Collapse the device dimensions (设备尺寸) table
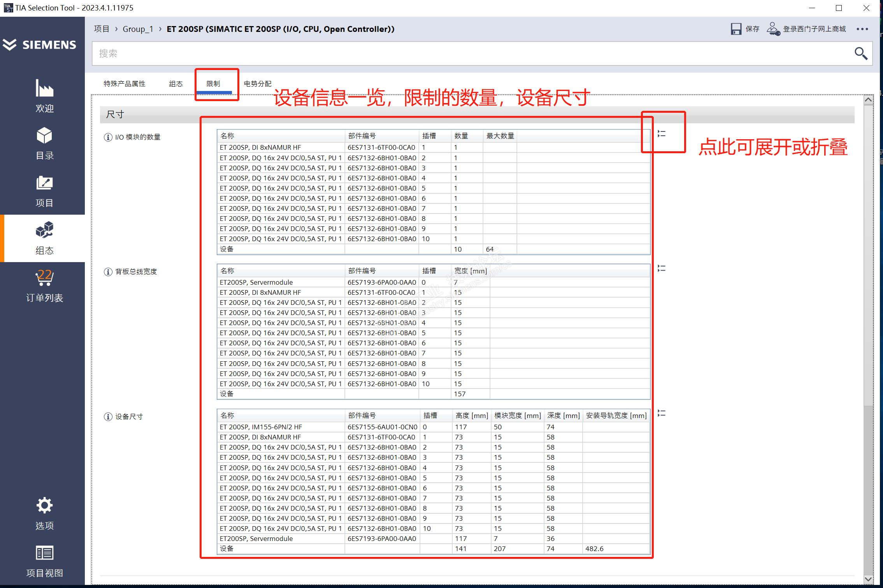Screen dimensions: 883x588 click(x=662, y=413)
